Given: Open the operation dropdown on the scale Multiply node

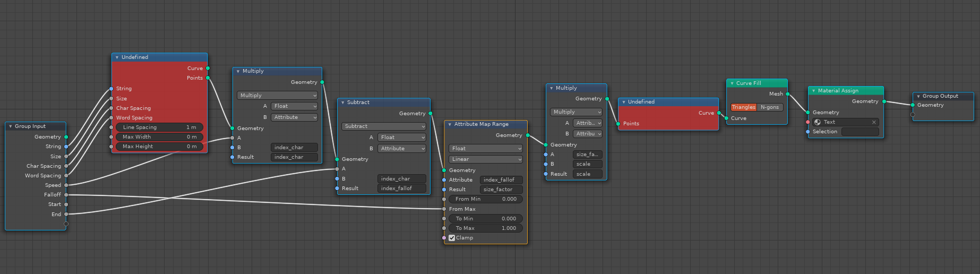Looking at the screenshot, I should [x=576, y=112].
